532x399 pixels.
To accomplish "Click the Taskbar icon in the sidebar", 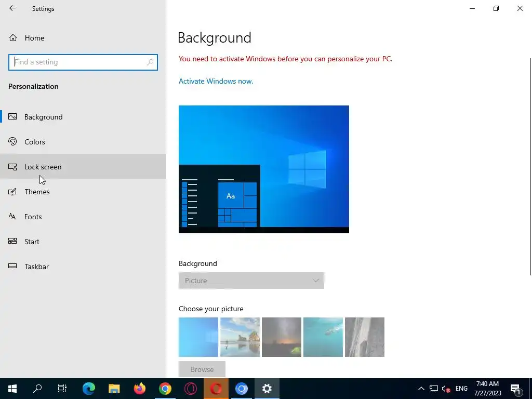I will click(x=12, y=266).
